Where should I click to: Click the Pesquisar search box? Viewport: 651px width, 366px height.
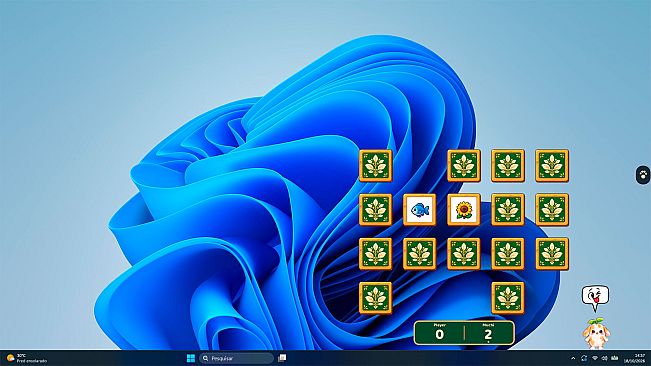coord(236,358)
